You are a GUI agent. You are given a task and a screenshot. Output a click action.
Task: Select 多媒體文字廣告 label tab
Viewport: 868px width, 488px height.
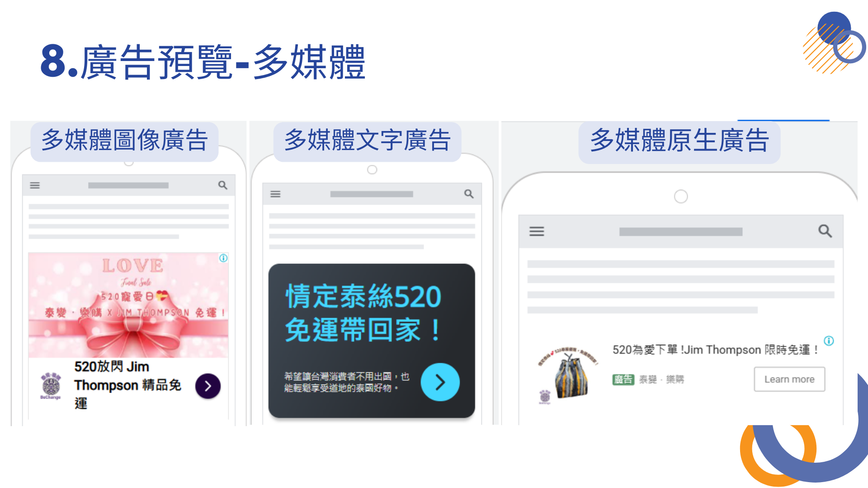point(367,141)
